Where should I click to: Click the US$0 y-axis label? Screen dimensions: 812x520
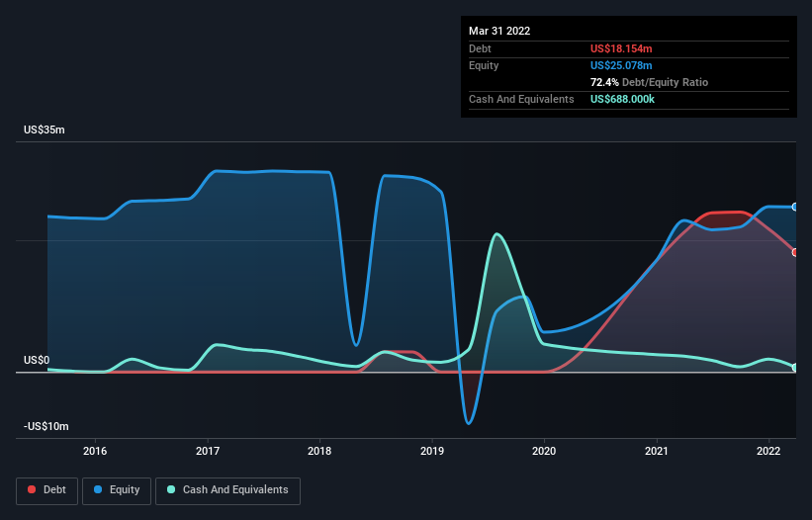point(37,360)
